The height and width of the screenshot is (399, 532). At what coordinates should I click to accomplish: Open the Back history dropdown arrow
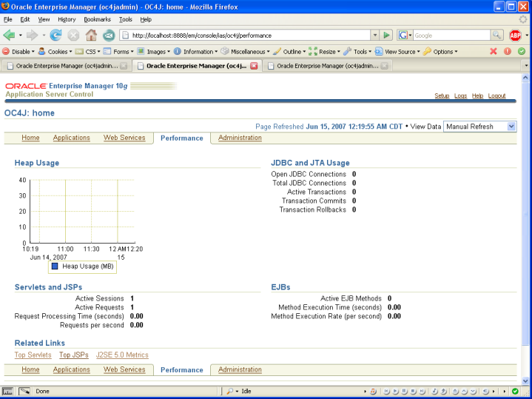pyautogui.click(x=21, y=35)
